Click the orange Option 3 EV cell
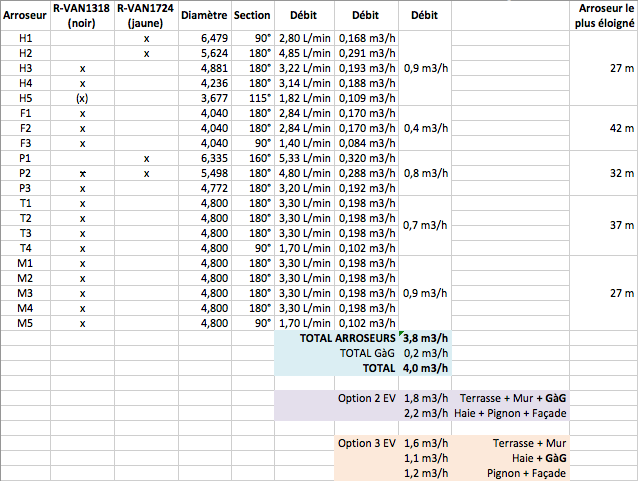Screen dimensions: 638x481 pos(367,443)
